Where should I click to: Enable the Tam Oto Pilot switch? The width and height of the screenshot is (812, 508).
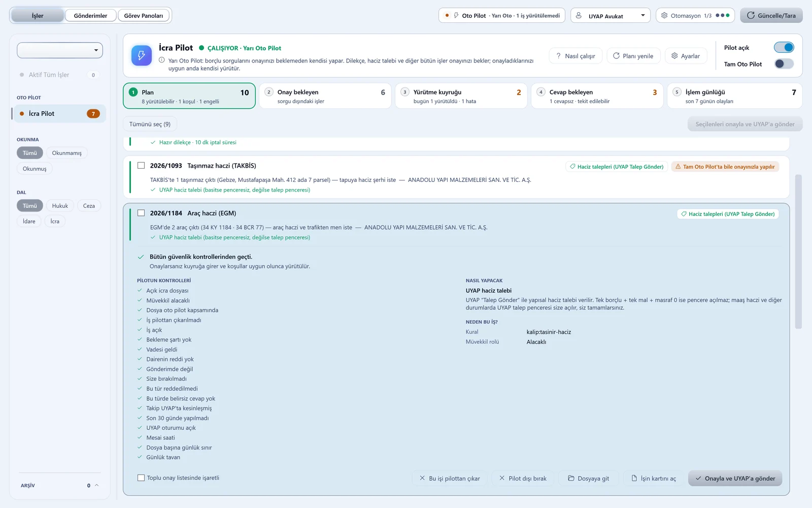tap(784, 63)
